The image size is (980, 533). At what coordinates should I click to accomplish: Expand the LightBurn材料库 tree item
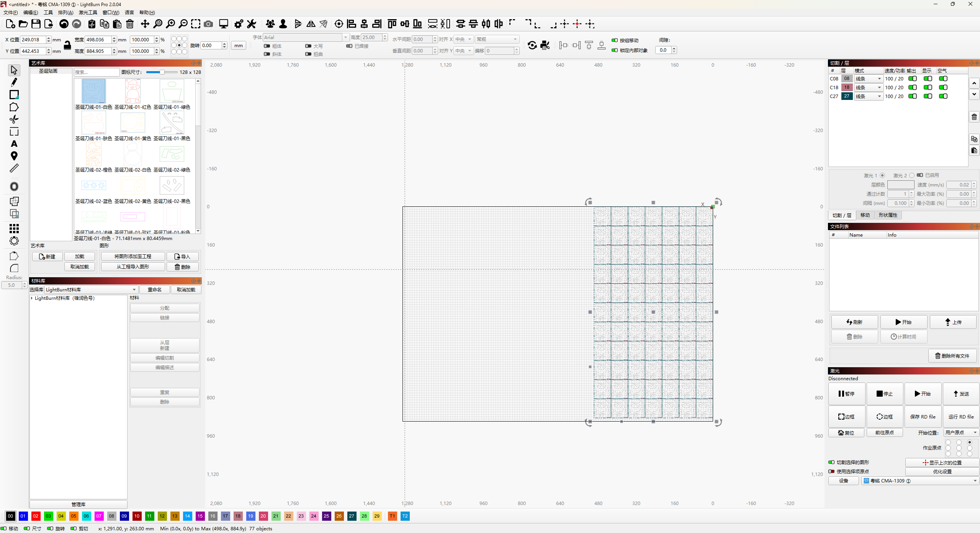tap(32, 298)
